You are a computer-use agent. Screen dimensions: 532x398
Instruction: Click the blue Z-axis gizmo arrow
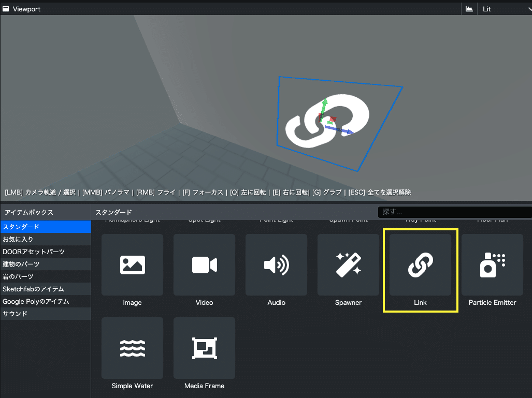(340, 129)
